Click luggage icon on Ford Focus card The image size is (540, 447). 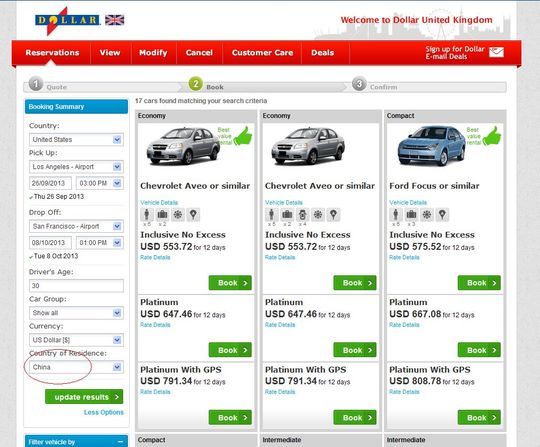[411, 215]
